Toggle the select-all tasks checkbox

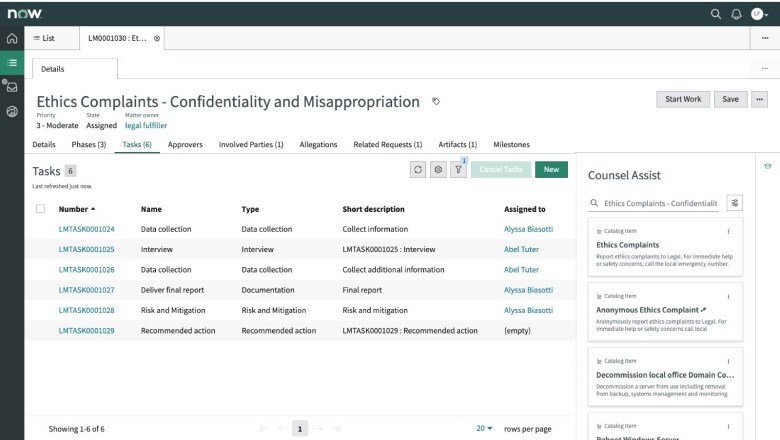click(x=40, y=209)
